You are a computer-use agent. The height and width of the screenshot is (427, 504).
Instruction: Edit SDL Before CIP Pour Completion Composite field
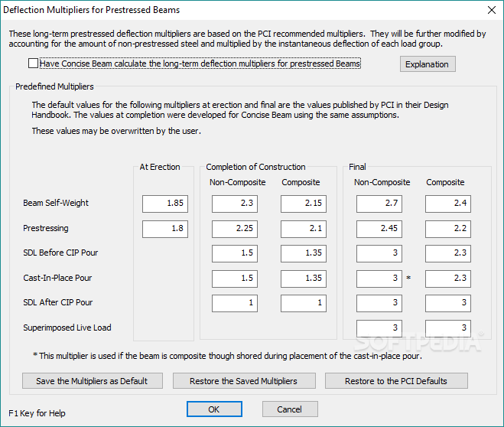pos(304,253)
